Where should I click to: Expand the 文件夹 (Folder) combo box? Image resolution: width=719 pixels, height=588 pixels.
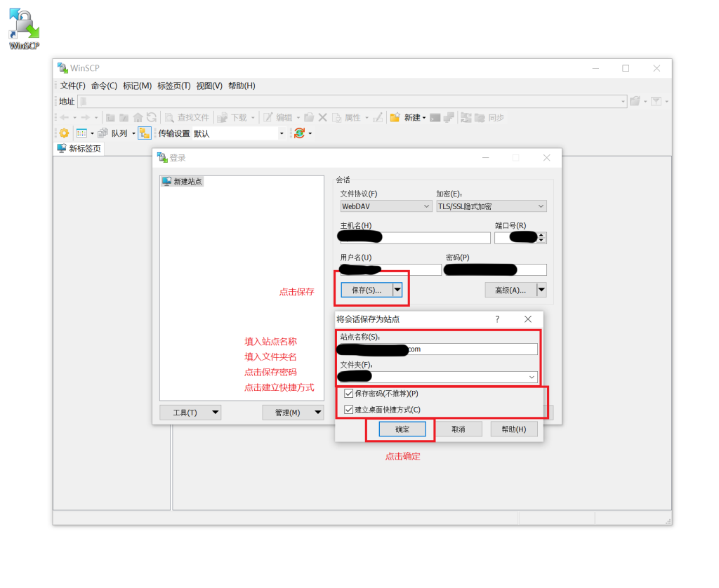(532, 377)
